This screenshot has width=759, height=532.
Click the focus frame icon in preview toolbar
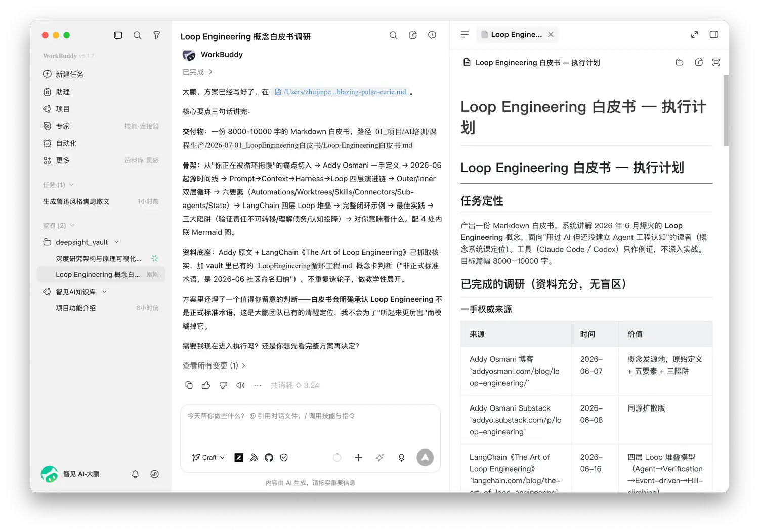[716, 62]
